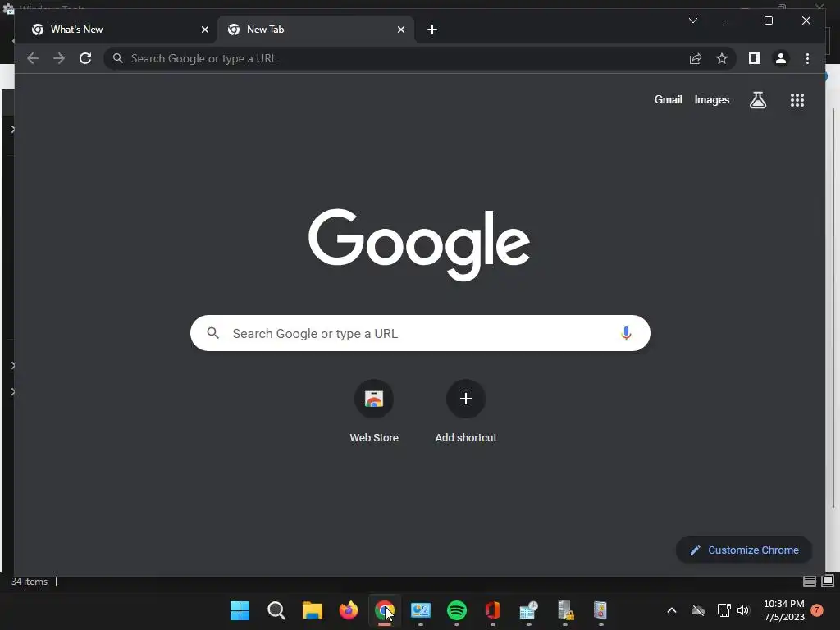Screen dimensions: 840x630
Task: Open the server security taskbar icon
Action: click(x=565, y=610)
